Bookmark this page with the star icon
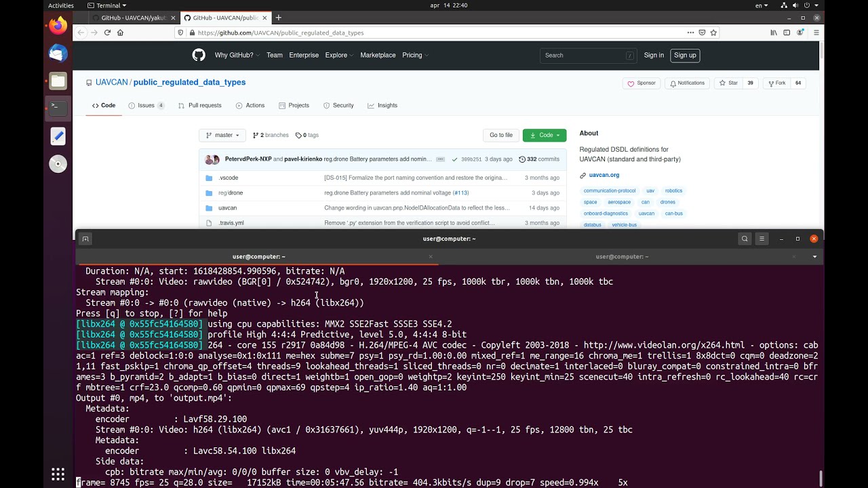The height and width of the screenshot is (488, 868). [x=713, y=33]
